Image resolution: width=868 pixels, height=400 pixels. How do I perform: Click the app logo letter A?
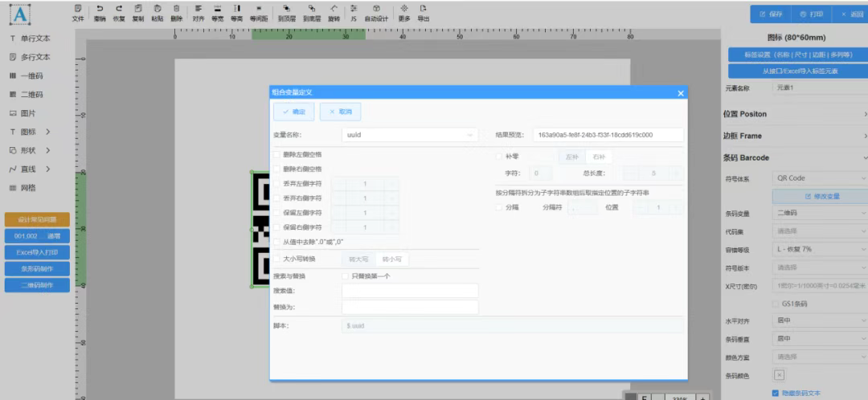tap(20, 15)
